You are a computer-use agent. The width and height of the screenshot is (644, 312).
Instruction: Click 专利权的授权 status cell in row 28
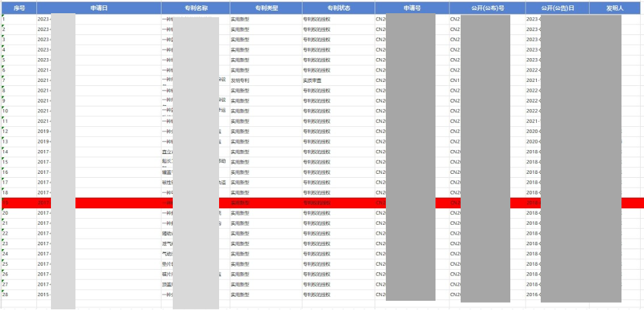coord(338,294)
